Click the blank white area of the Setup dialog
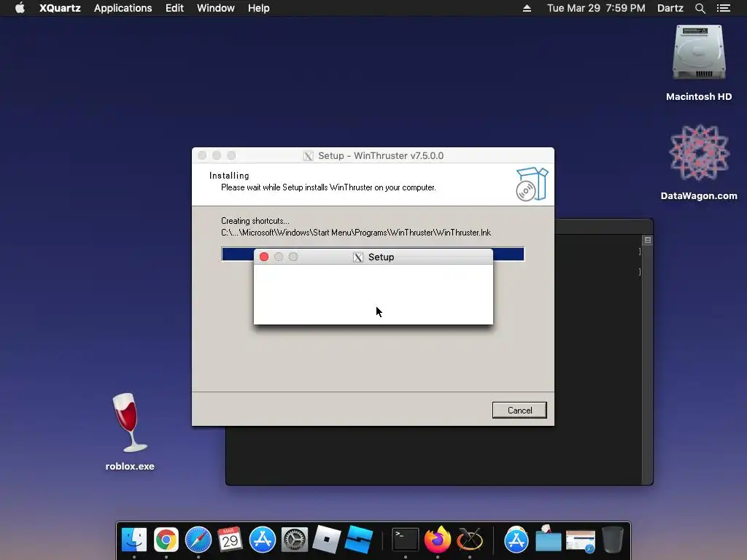This screenshot has height=560, width=747. 373,295
